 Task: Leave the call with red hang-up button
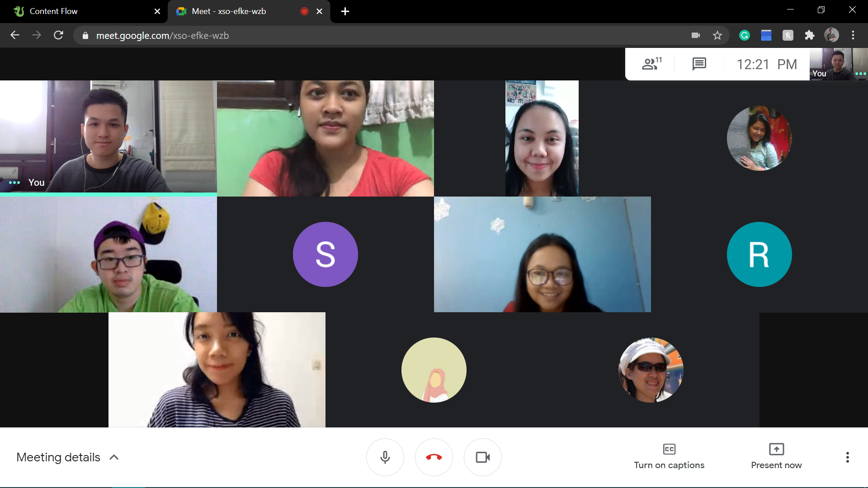434,457
